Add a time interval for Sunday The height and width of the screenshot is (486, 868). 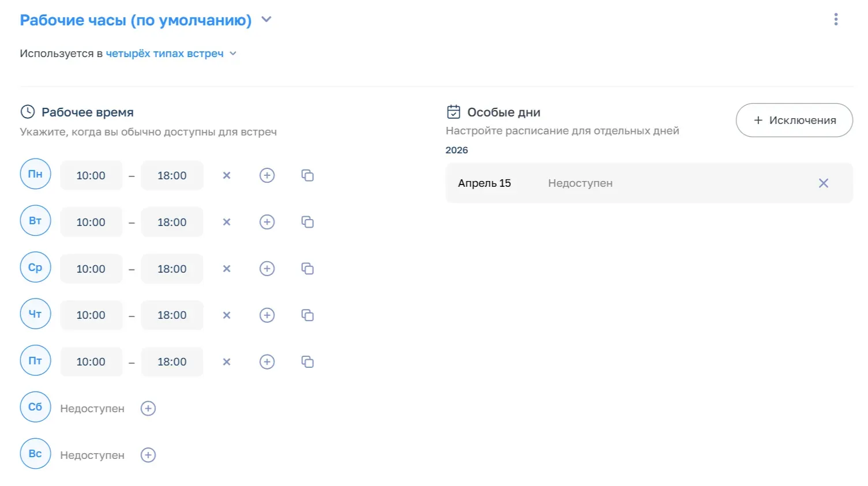point(148,455)
